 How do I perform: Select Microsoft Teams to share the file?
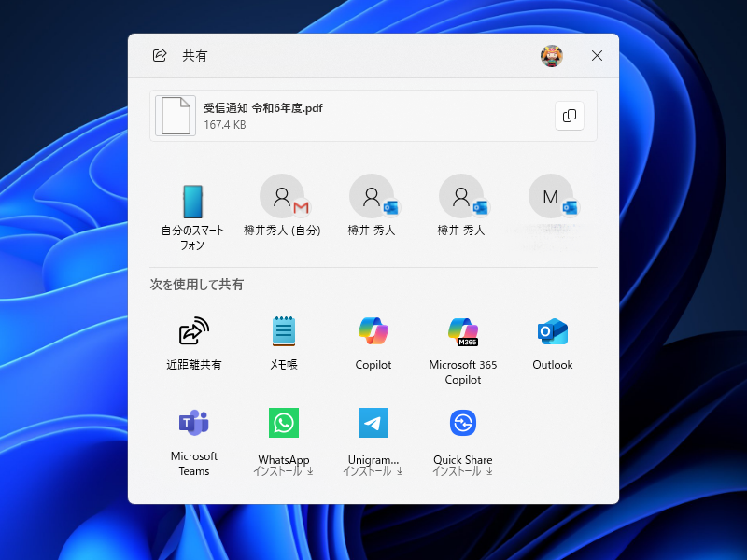click(x=193, y=423)
